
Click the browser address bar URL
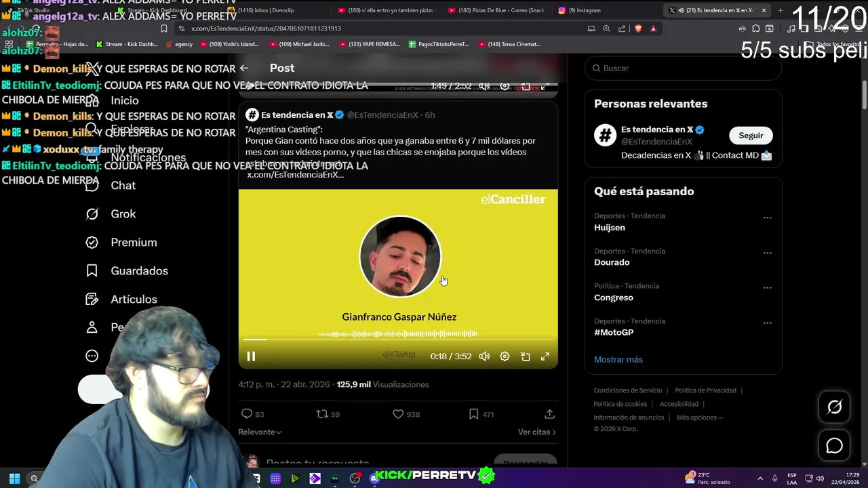tap(266, 28)
